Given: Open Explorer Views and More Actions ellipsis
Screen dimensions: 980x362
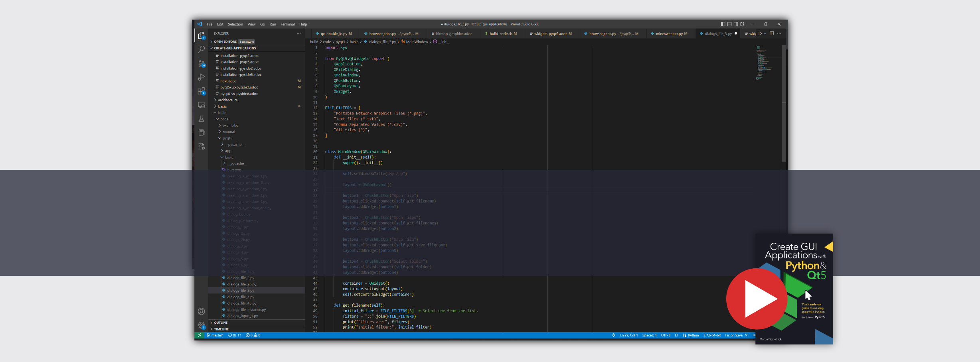Looking at the screenshot, I should click(x=298, y=33).
